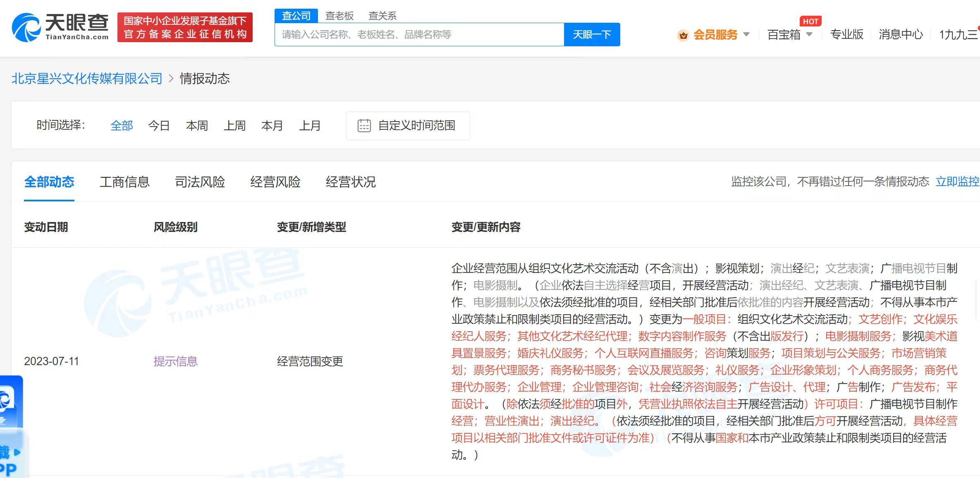980x478 pixels.
Task: Expand the 会员服务 dropdown arrow
Action: click(x=746, y=34)
